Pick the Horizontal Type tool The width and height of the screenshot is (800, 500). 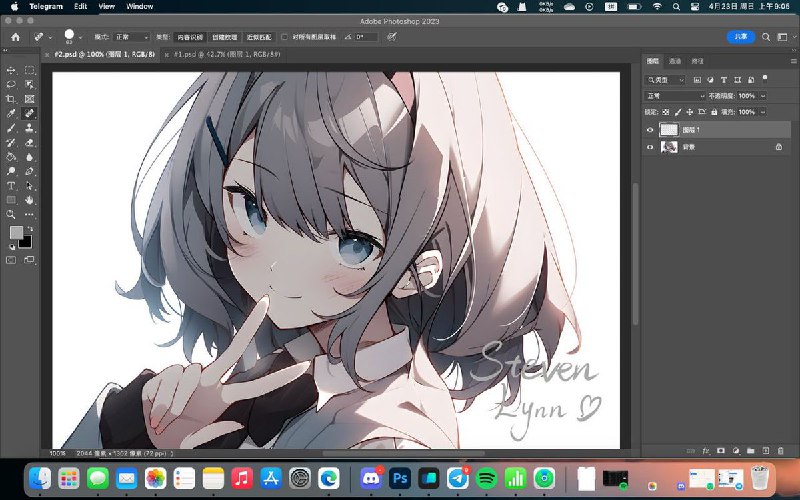click(11, 186)
